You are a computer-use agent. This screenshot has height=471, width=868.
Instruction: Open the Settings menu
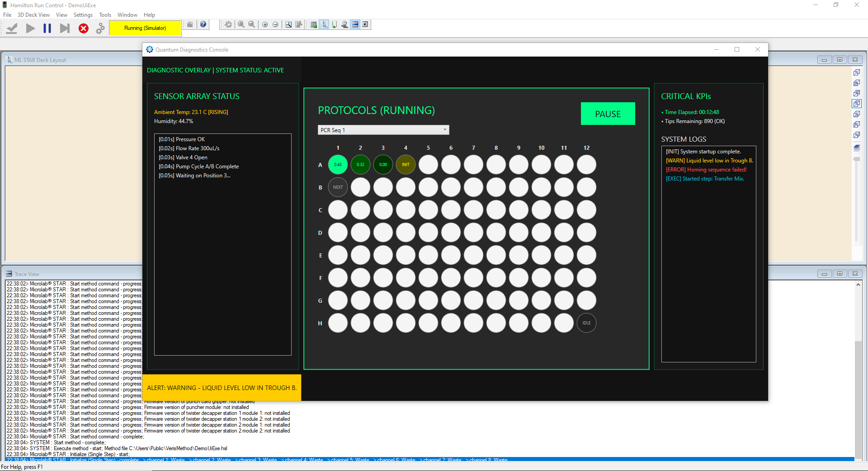click(x=83, y=15)
